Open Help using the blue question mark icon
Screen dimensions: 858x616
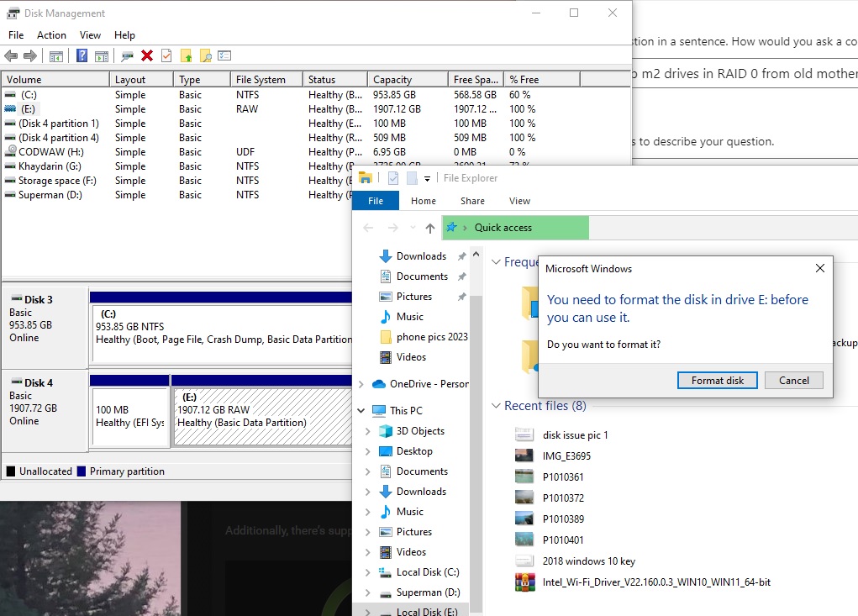coord(82,55)
